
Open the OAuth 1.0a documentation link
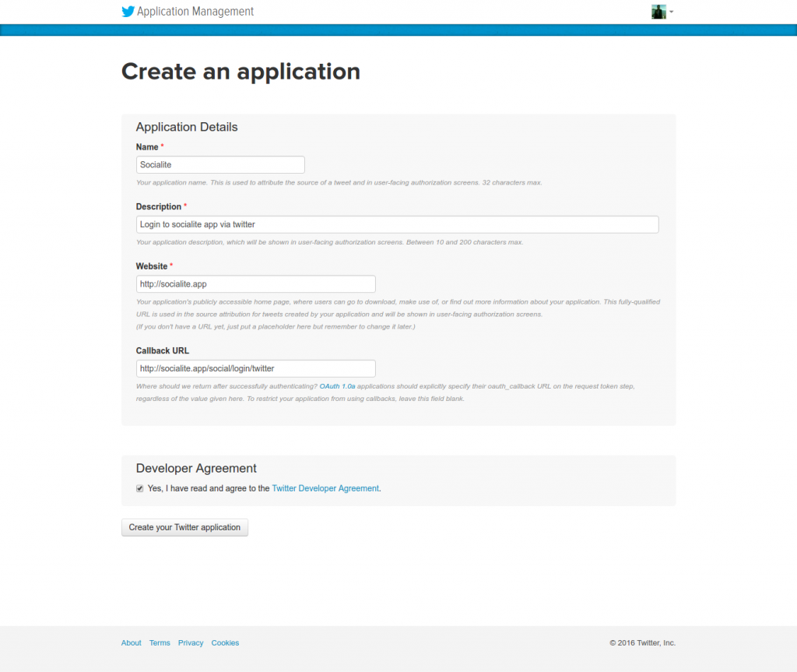337,385
